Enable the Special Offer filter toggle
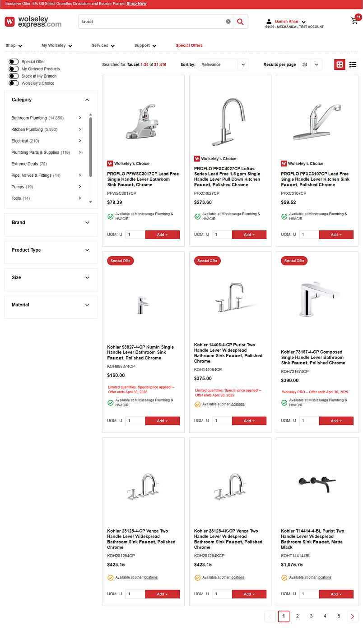 point(14,62)
